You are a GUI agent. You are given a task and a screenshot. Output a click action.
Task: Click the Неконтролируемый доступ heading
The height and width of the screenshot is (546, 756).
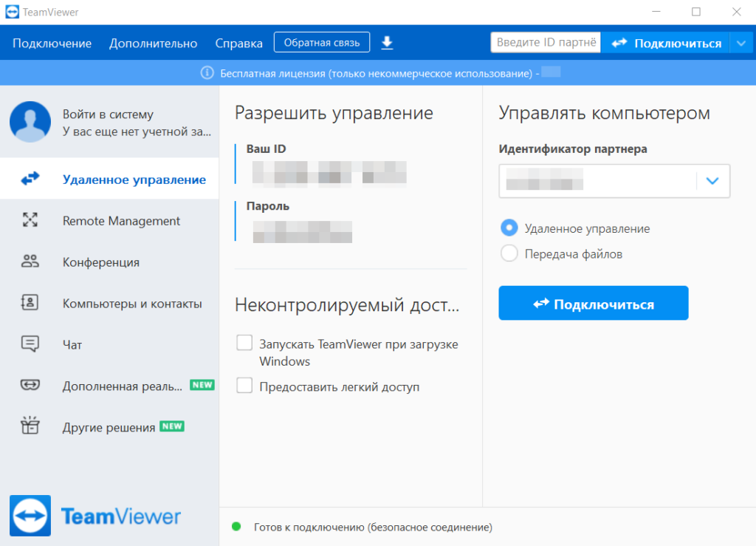347,305
